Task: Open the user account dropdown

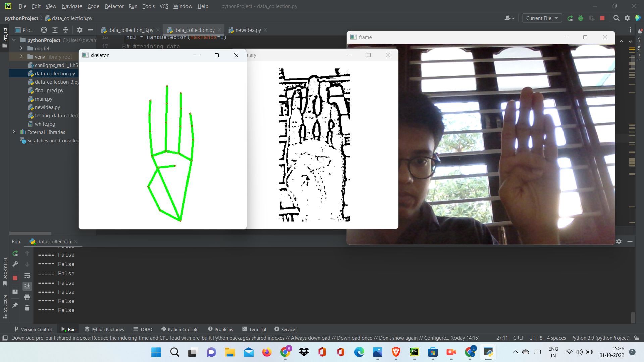Action: coord(509,18)
